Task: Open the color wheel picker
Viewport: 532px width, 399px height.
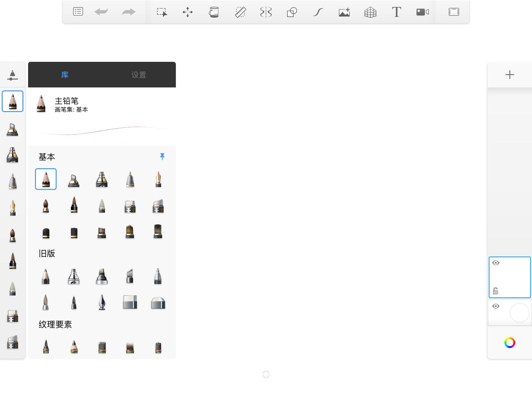Action: (x=510, y=343)
